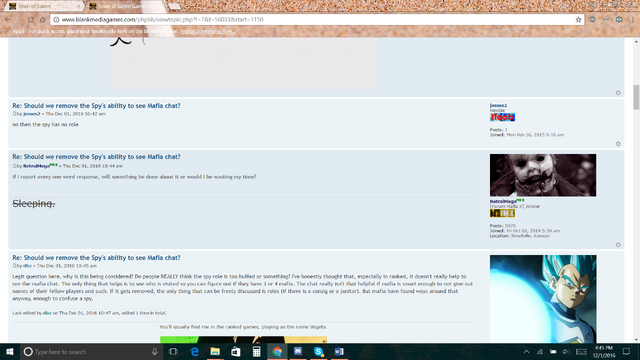The width and height of the screenshot is (640, 360).
Task: Show hidden system tray icons
Action: (x=527, y=351)
